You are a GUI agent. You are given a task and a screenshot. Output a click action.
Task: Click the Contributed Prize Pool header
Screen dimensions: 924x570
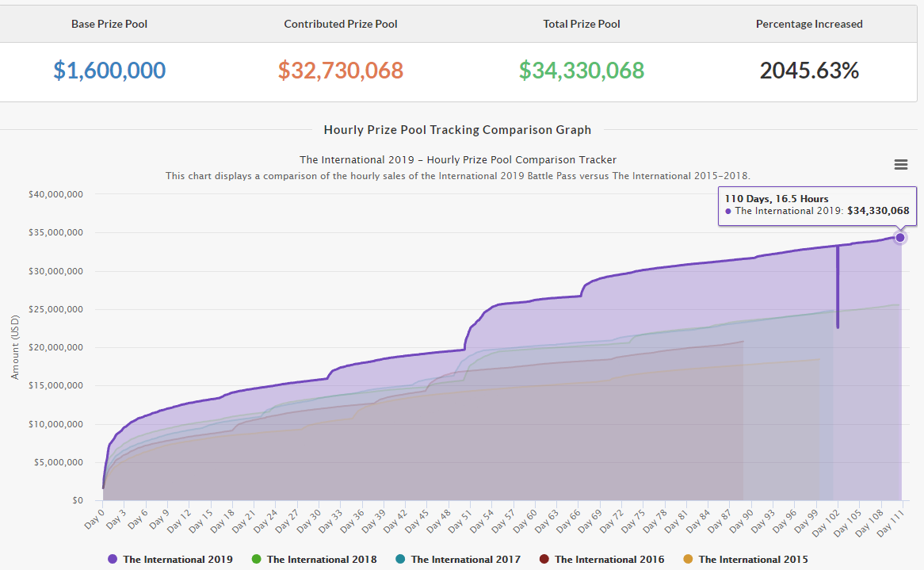(x=341, y=24)
